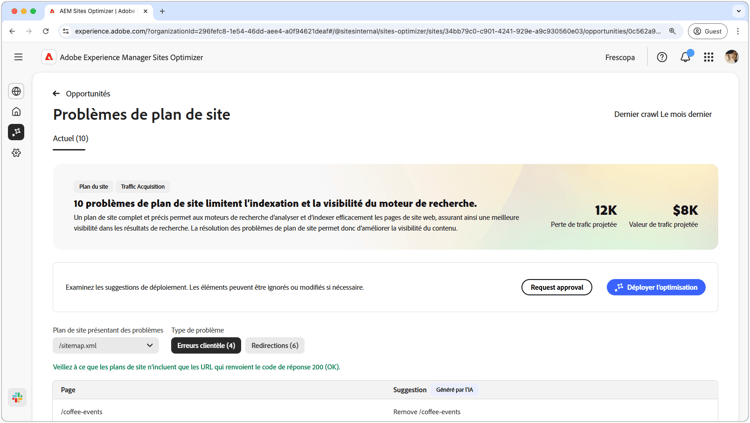Viewport: 750px width, 423px height.
Task: Go to the home icon in sidebar
Action: click(x=16, y=111)
